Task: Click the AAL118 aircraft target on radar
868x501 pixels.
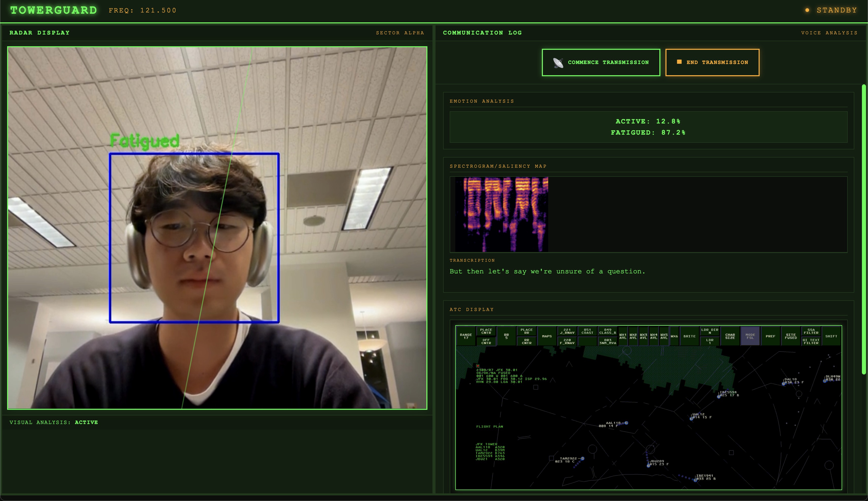Action: click(x=626, y=423)
